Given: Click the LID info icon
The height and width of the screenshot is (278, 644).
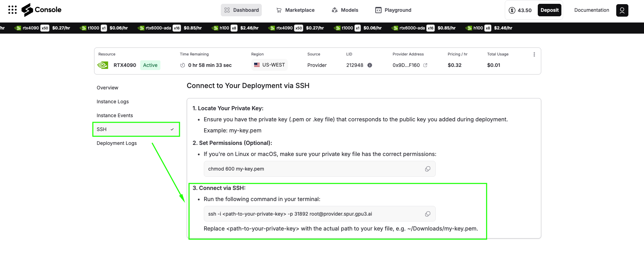Looking at the screenshot, I should 370,65.
